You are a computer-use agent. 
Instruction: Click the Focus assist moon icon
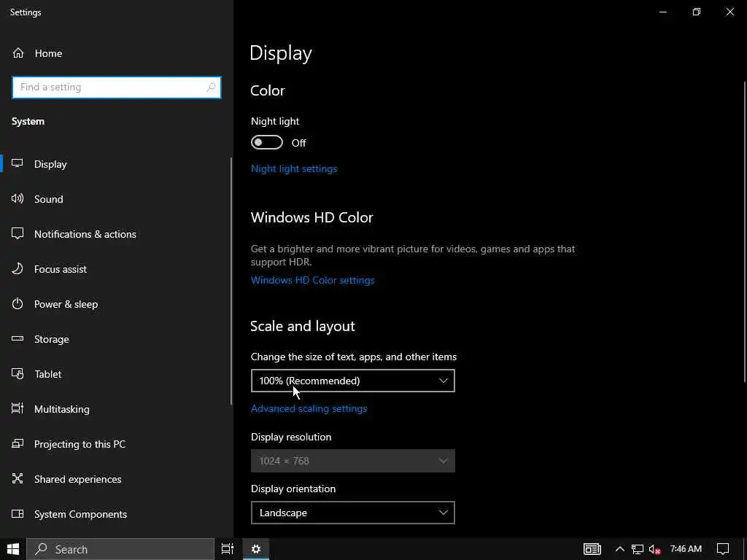point(18,268)
